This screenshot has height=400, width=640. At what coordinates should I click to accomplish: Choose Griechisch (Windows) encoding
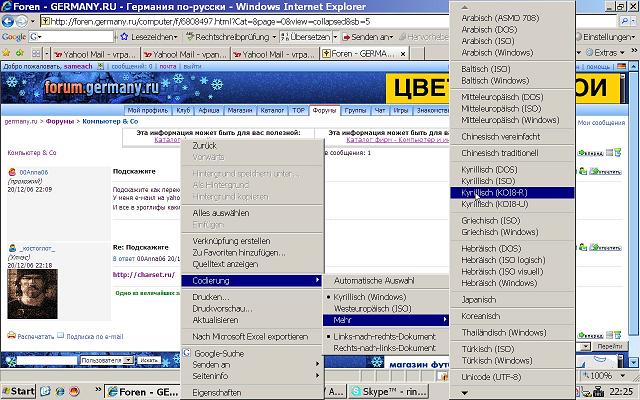(x=512, y=232)
